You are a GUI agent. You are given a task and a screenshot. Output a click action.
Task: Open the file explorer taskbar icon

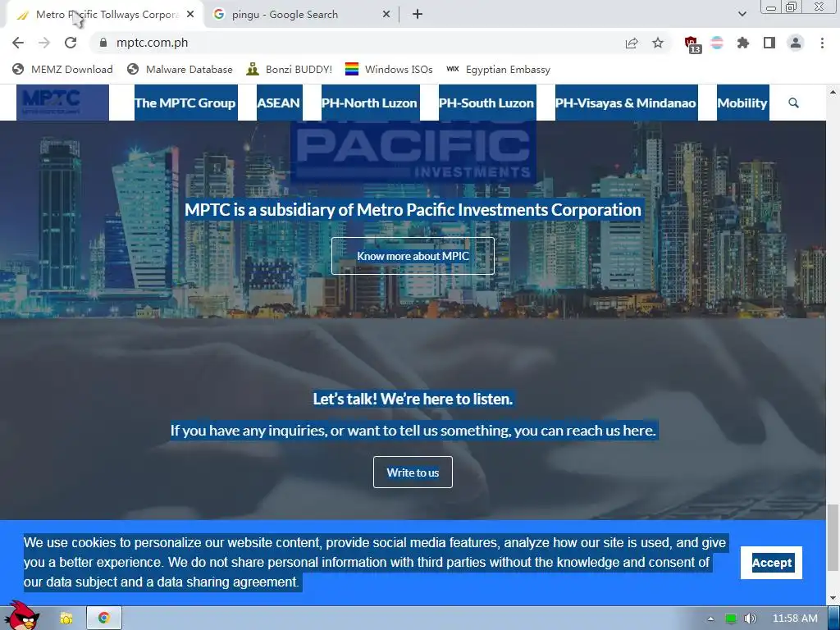tap(66, 619)
